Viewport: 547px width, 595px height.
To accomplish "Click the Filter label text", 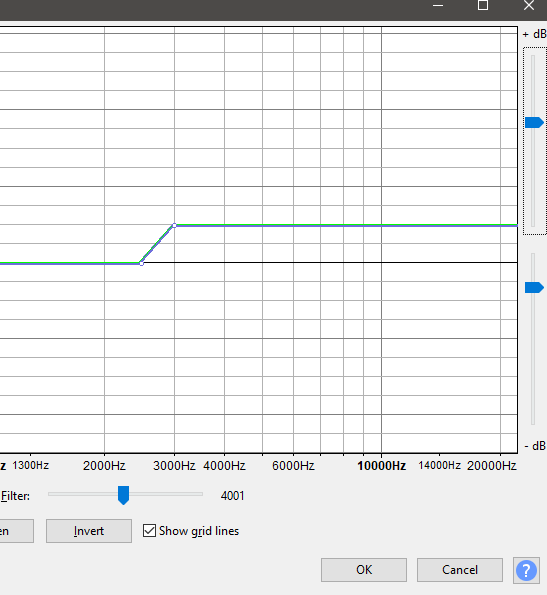I will click(15, 496).
